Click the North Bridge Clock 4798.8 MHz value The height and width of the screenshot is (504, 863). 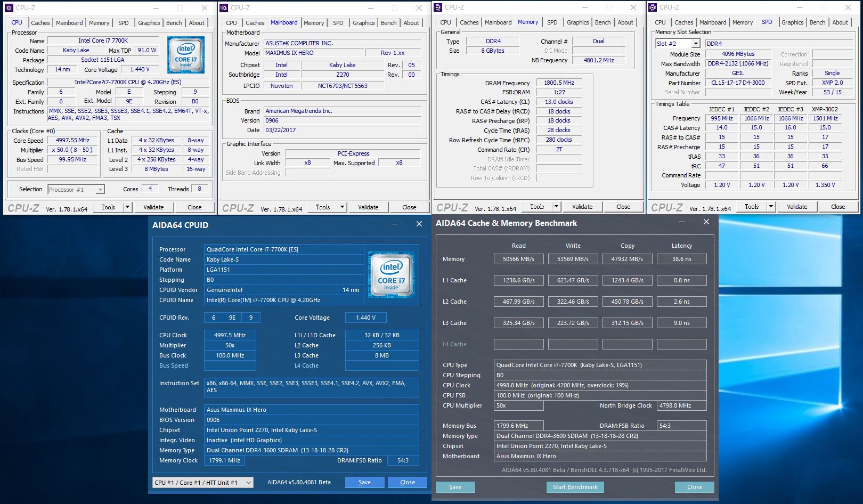point(681,405)
